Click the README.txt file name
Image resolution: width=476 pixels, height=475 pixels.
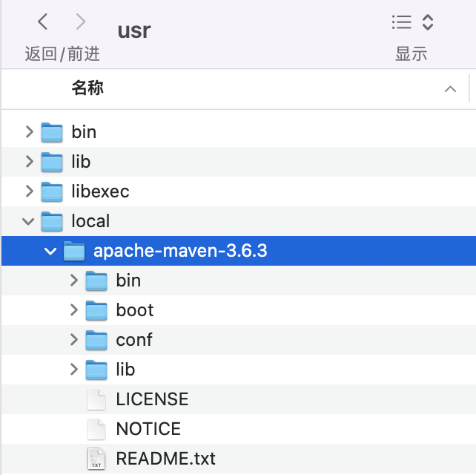click(x=166, y=458)
